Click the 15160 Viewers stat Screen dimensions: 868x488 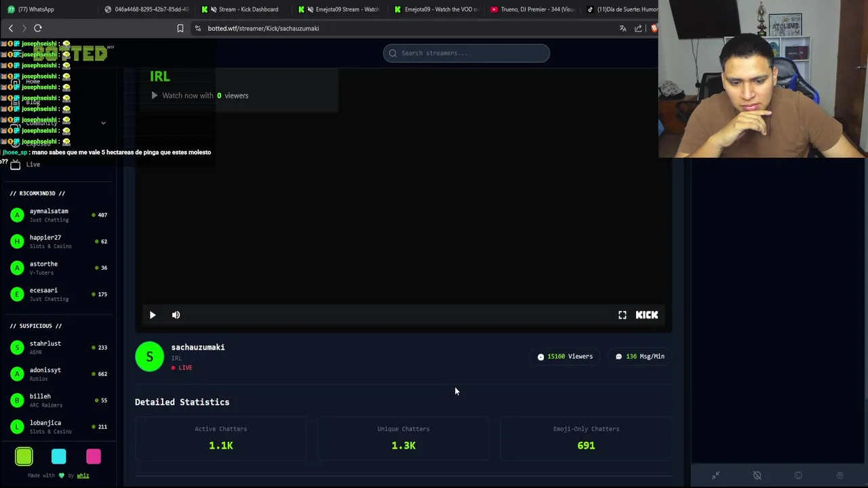click(x=565, y=356)
